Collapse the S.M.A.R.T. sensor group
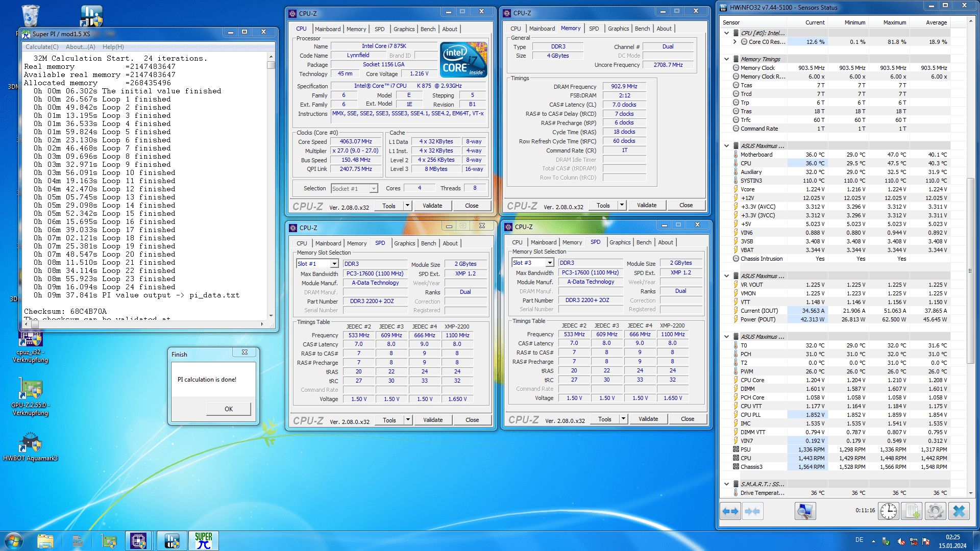The height and width of the screenshot is (551, 980). [727, 484]
